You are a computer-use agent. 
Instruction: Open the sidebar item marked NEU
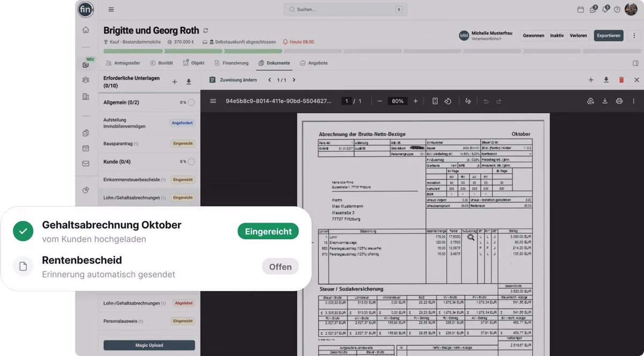point(86,64)
